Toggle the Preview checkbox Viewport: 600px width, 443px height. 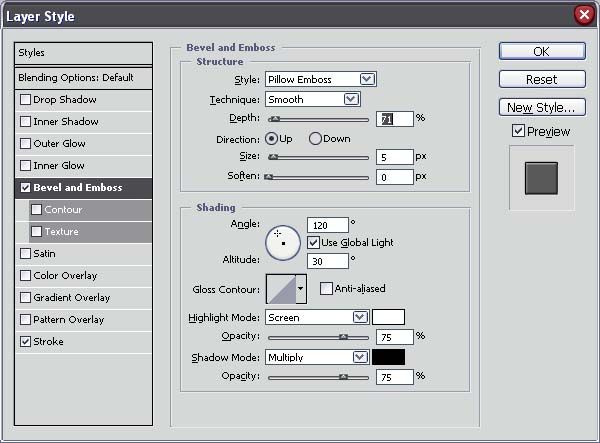pyautogui.click(x=518, y=131)
